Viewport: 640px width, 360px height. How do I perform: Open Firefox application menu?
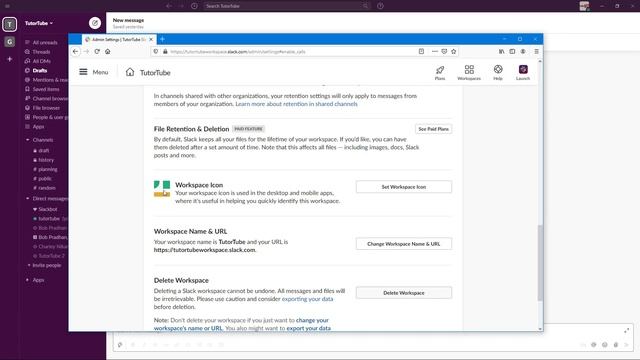536,51
